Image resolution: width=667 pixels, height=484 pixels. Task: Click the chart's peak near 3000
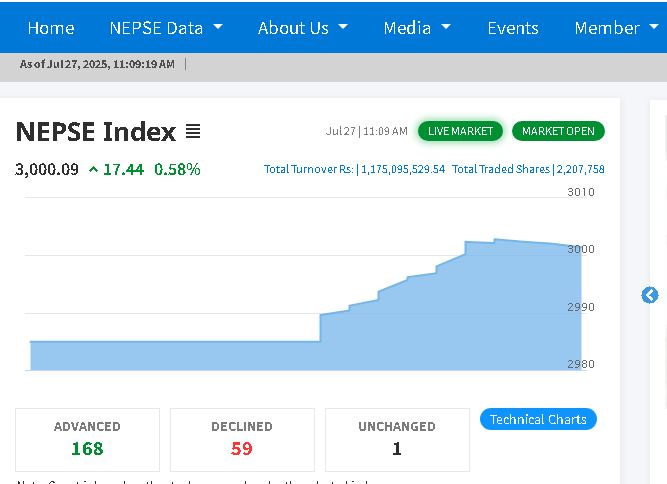click(x=496, y=240)
